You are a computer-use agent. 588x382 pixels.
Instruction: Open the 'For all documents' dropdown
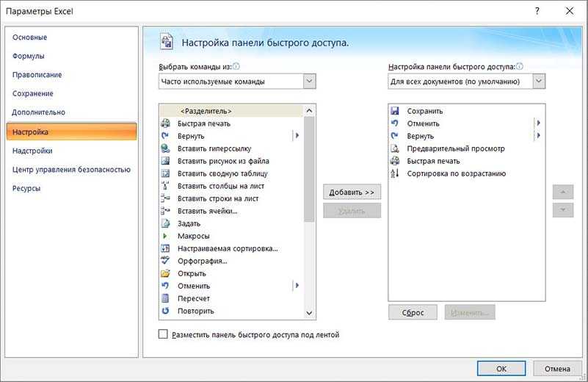point(539,82)
